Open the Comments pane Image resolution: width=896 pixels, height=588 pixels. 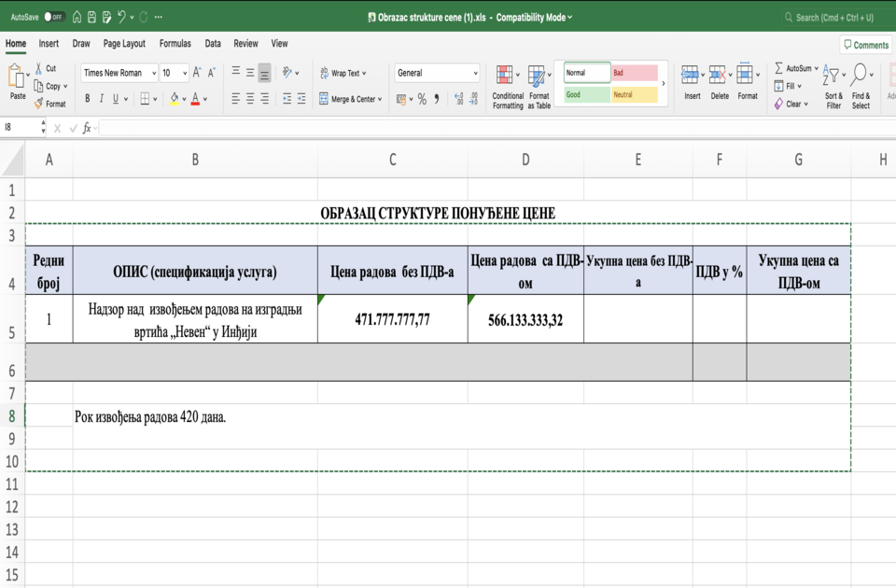click(865, 45)
